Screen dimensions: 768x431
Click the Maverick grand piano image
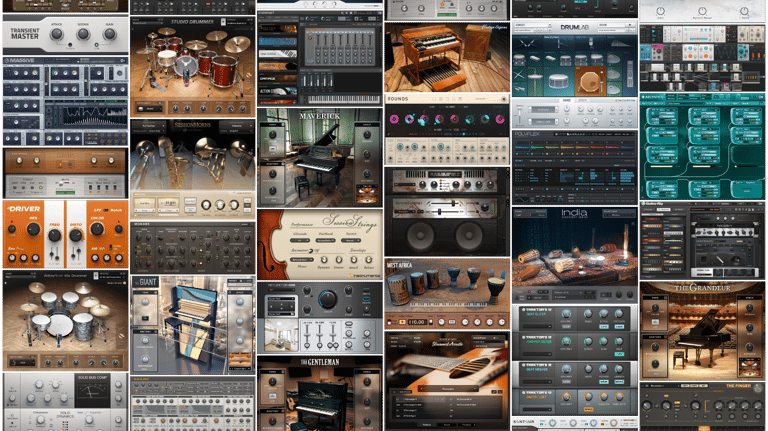pos(318,157)
